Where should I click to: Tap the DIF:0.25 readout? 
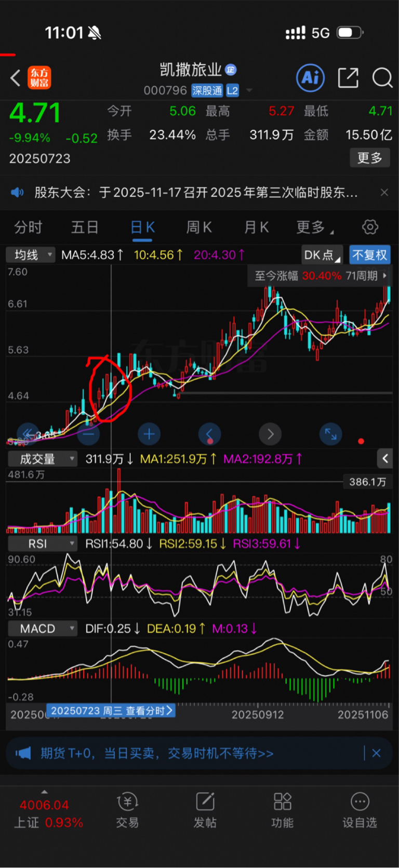point(113,629)
